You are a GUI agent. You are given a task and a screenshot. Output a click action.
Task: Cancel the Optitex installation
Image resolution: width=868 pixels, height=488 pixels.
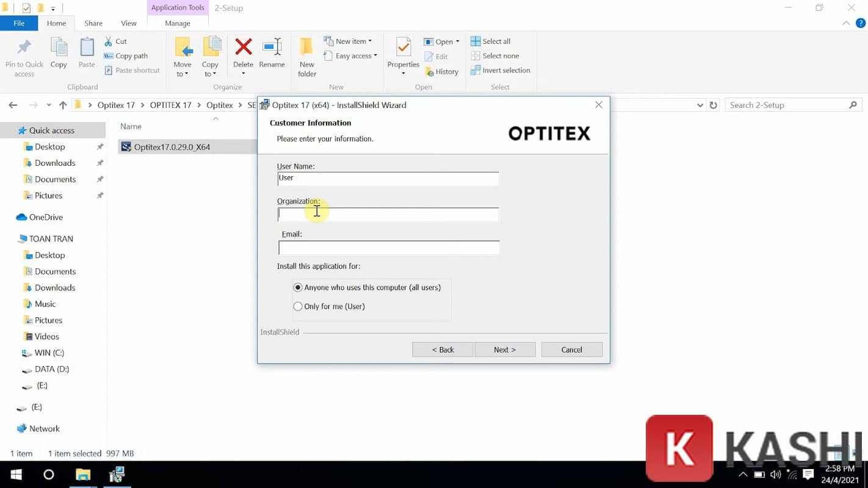571,349
